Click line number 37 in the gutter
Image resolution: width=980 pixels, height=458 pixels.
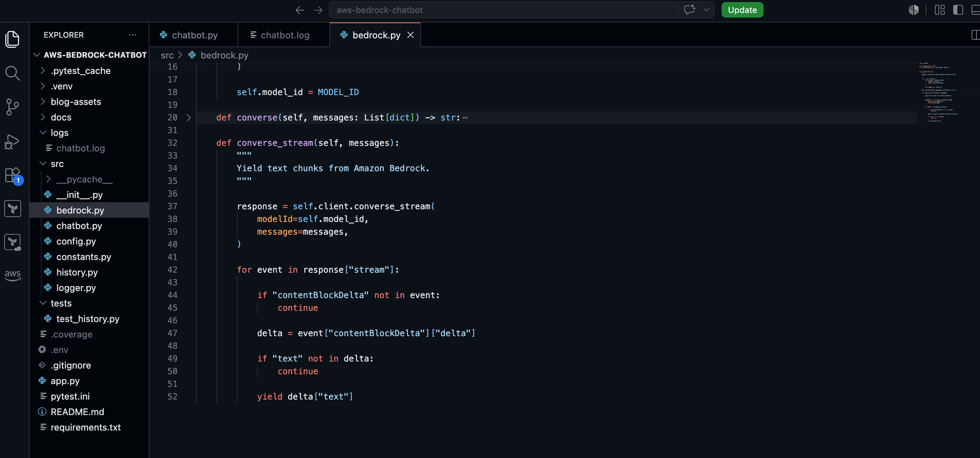coord(172,206)
